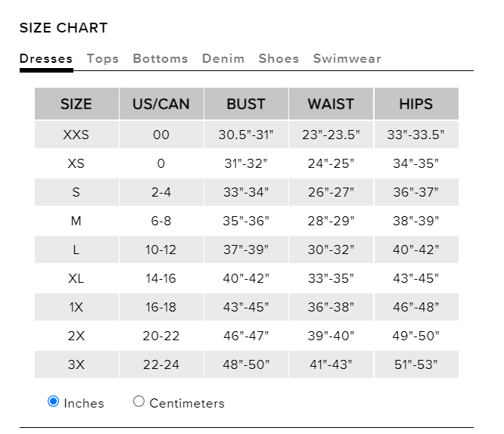Click the SIZE column header

coord(76,104)
